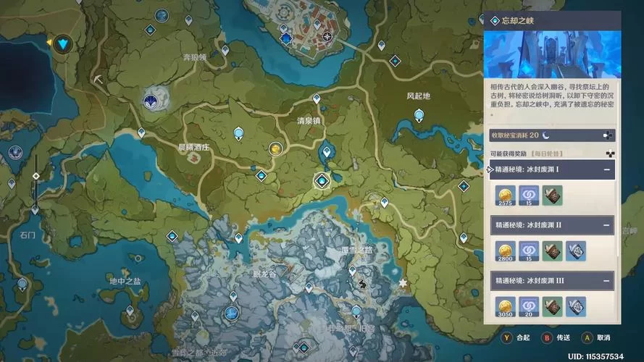The height and width of the screenshot is (362, 644).
Task: Select the teleport waypoint right of 奔狼领
Action: 225,51
